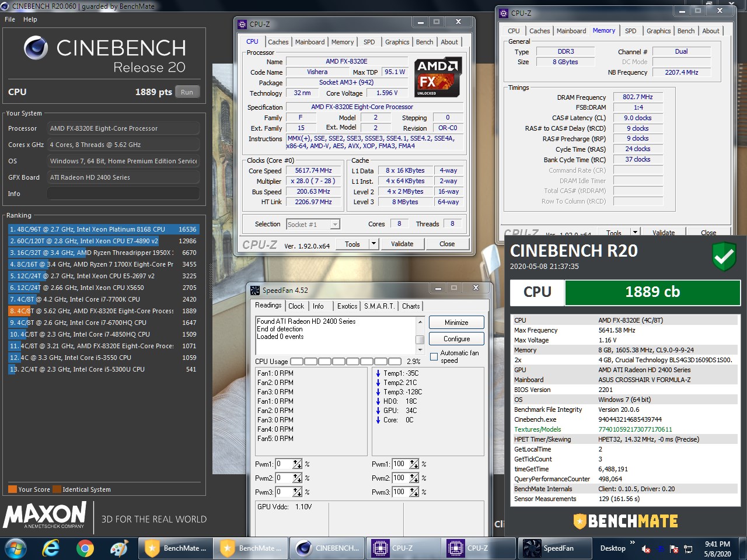Click the left Pwm1 input field

[284, 464]
